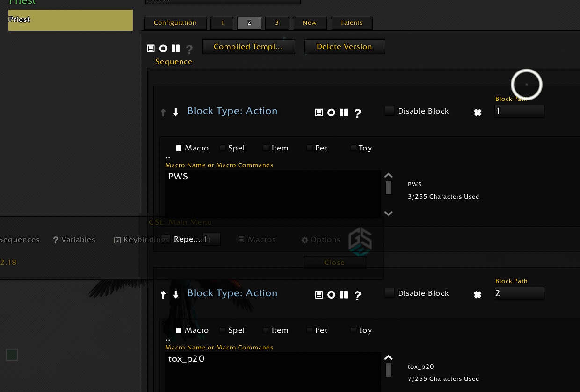The width and height of the screenshot is (580, 392).
Task: Select Macro type for the PWS block
Action: (179, 148)
